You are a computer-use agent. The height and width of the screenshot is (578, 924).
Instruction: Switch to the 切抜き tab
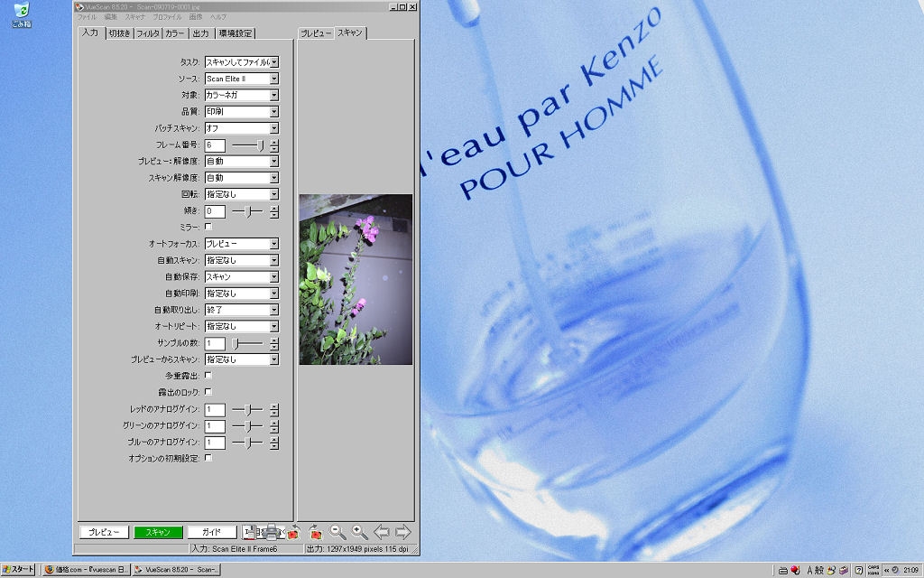click(120, 33)
